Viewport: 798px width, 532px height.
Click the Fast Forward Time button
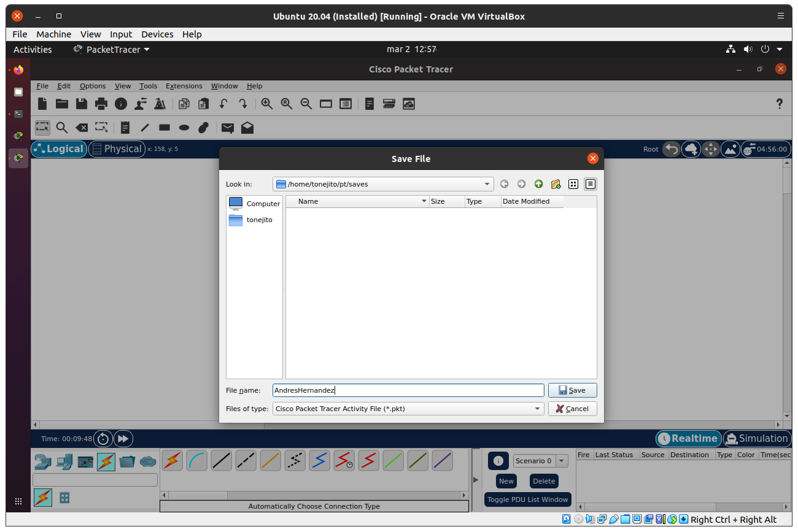click(x=123, y=439)
